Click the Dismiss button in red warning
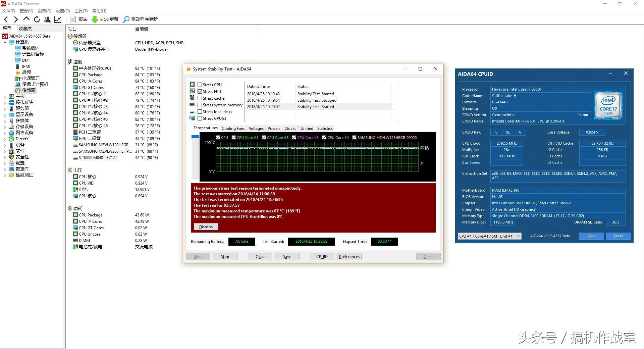644x349 pixels. coord(206,227)
